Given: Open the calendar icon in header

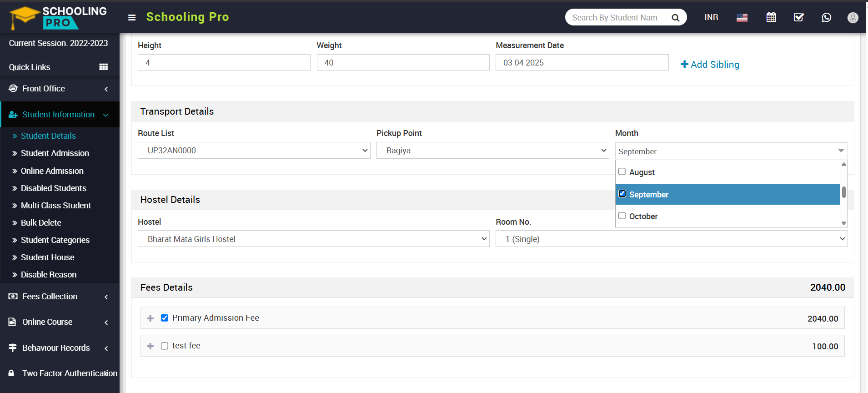Looking at the screenshot, I should [x=771, y=17].
